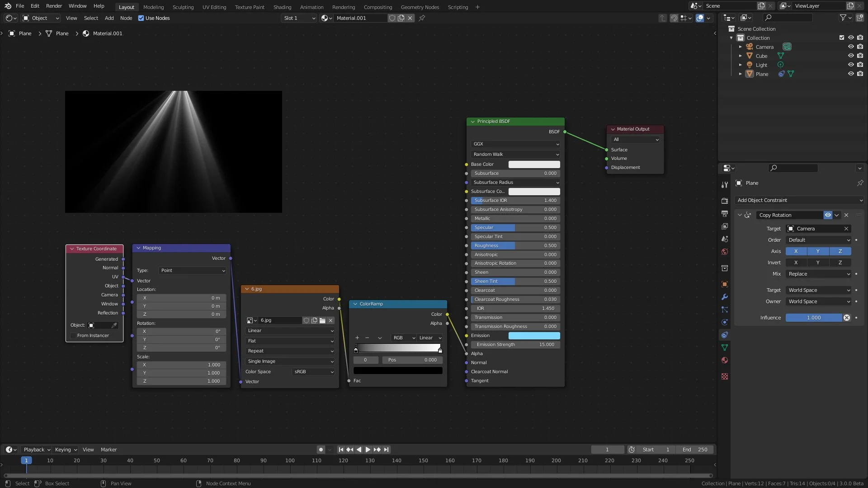Click the pin icon beside Material.001
This screenshot has width=868, height=488.
pos(422,18)
